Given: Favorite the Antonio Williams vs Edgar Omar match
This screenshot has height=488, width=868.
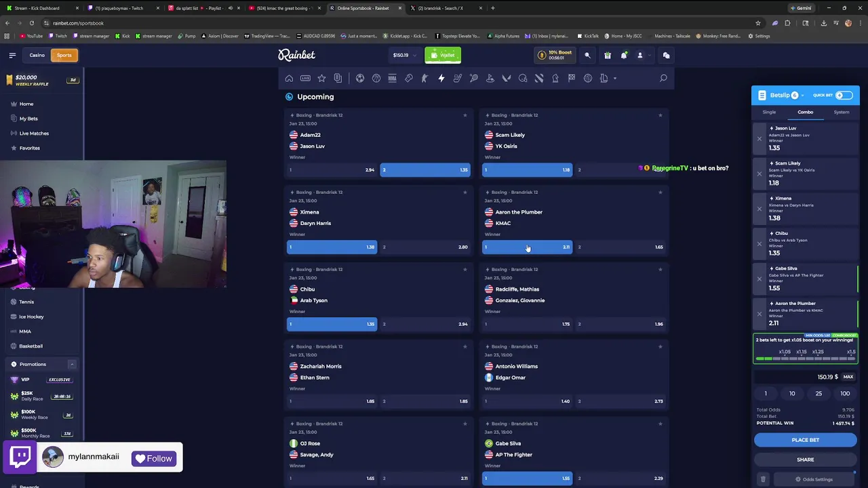Looking at the screenshot, I should [x=660, y=347].
